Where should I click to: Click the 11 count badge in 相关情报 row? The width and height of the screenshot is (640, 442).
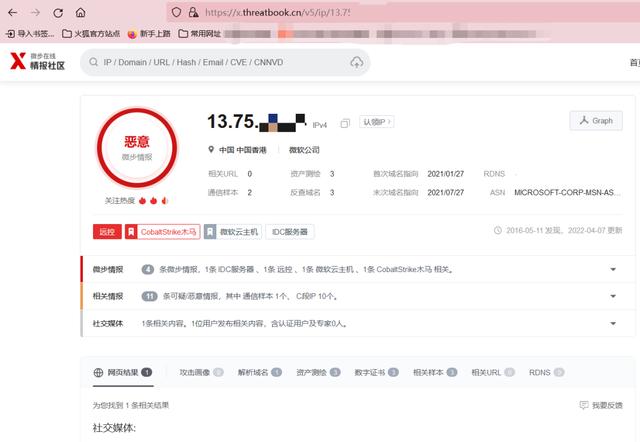tap(149, 296)
